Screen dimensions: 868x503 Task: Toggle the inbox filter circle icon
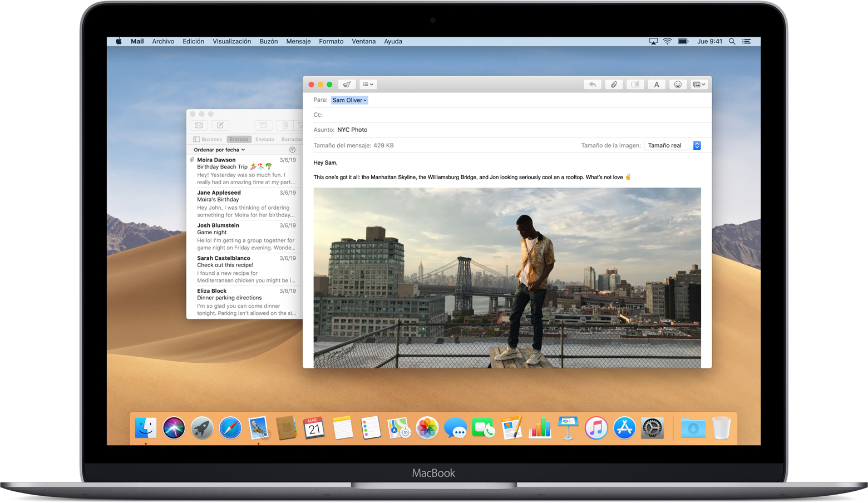pos(292,150)
